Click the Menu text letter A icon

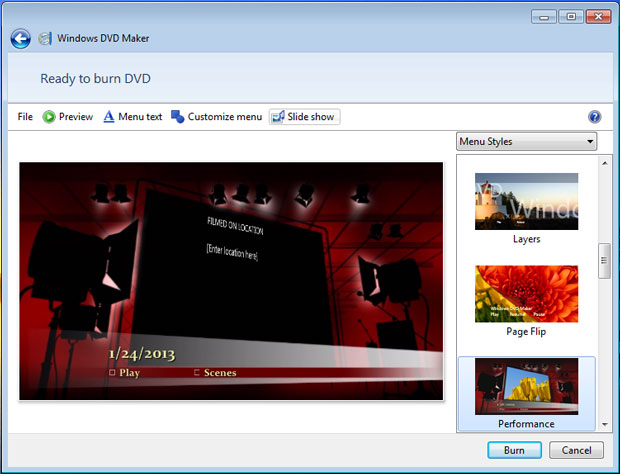109,117
